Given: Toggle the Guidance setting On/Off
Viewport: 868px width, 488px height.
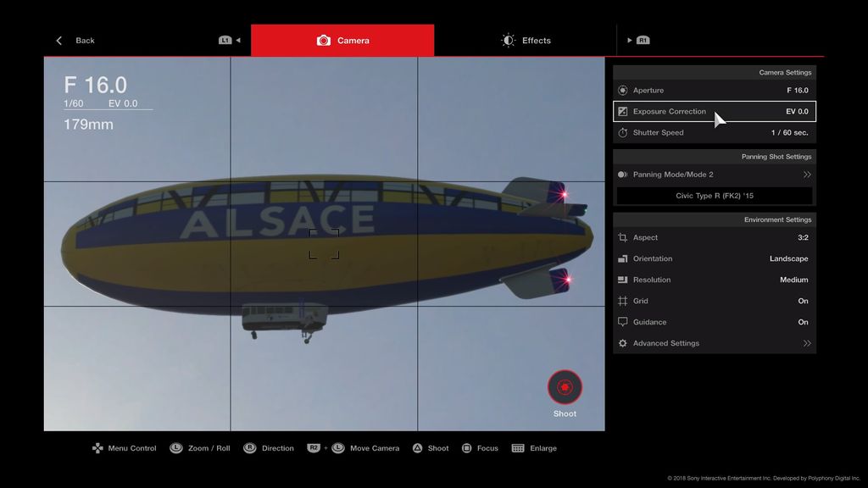Looking at the screenshot, I should click(x=803, y=323).
